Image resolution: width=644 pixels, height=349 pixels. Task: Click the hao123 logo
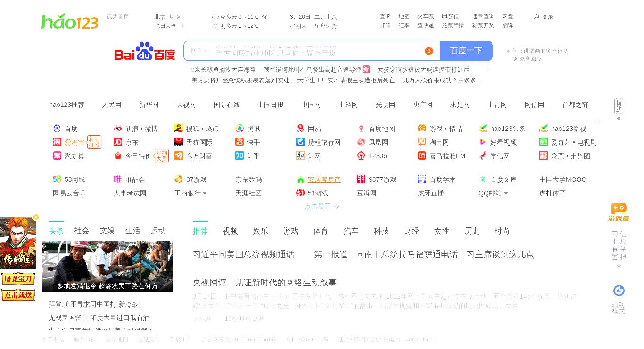[70, 22]
